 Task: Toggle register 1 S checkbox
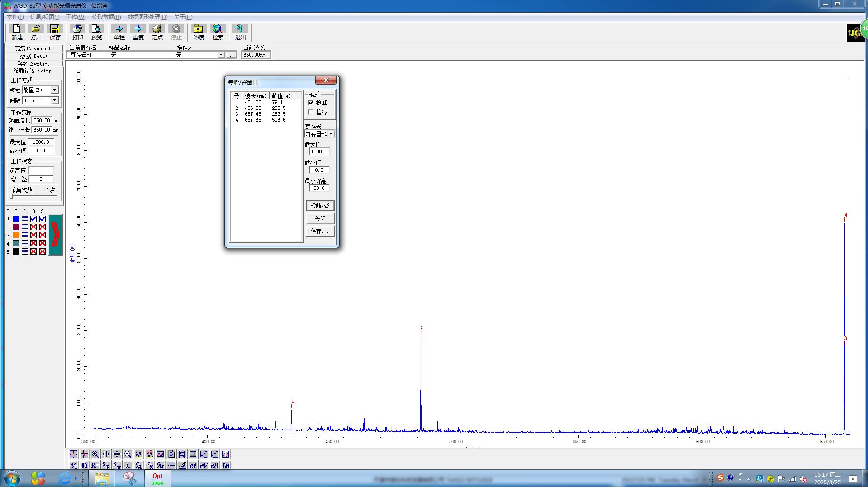tap(43, 219)
